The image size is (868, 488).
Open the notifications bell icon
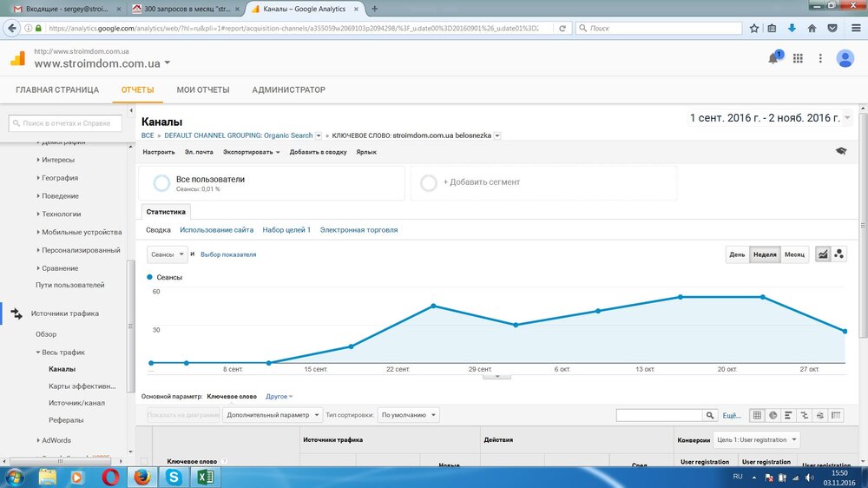773,58
